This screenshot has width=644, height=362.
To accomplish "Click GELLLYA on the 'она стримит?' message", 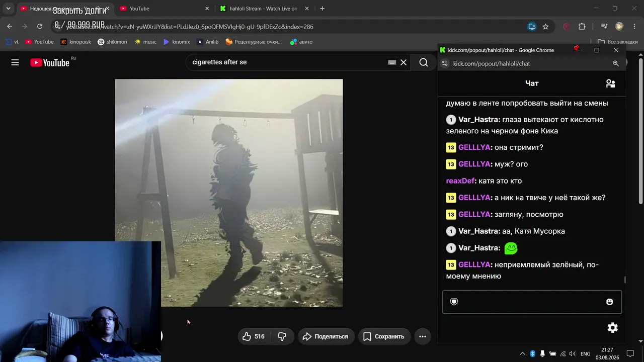I will point(474,147).
